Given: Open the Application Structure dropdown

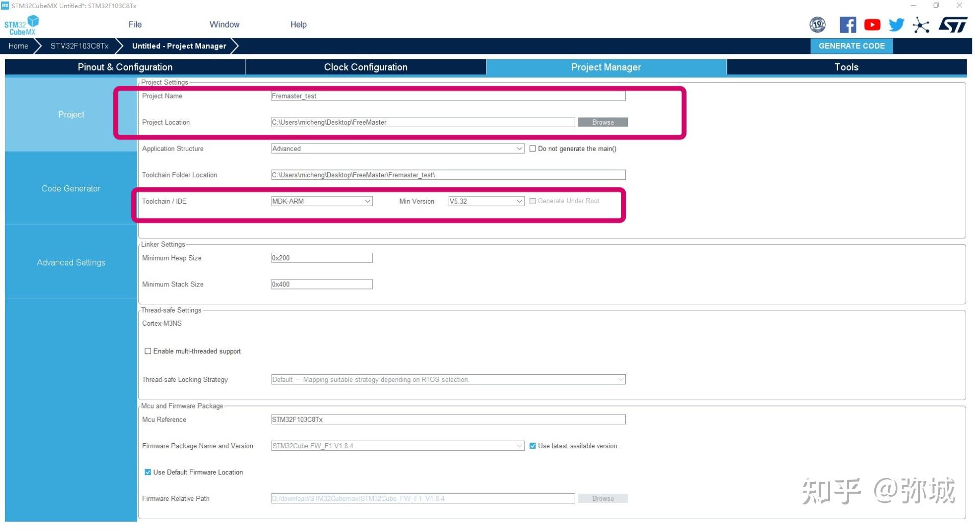Looking at the screenshot, I should click(x=397, y=149).
